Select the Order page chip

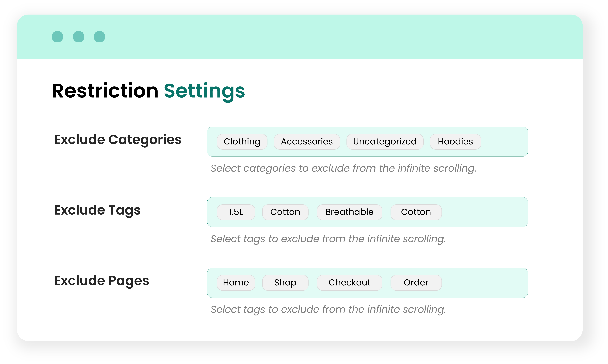coord(416,283)
